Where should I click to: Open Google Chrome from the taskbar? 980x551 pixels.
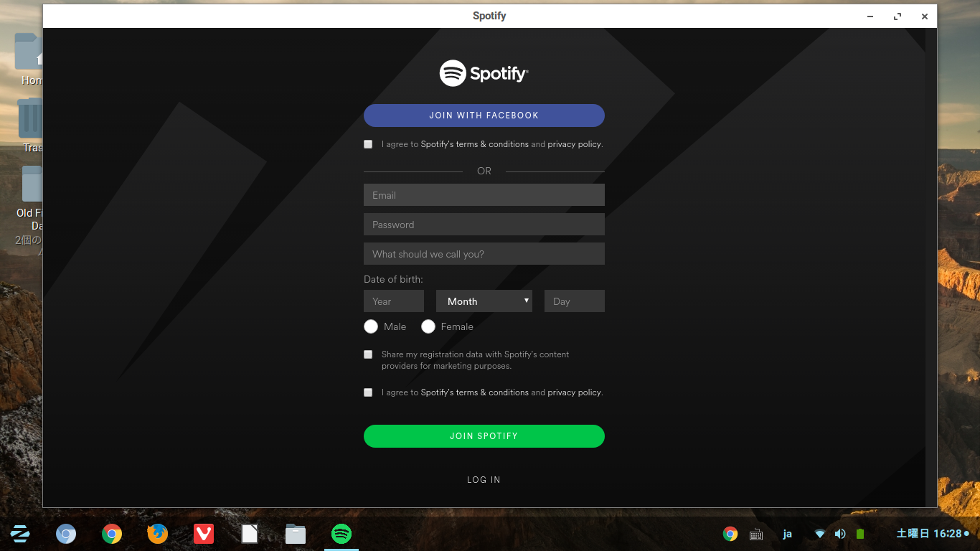pyautogui.click(x=112, y=534)
